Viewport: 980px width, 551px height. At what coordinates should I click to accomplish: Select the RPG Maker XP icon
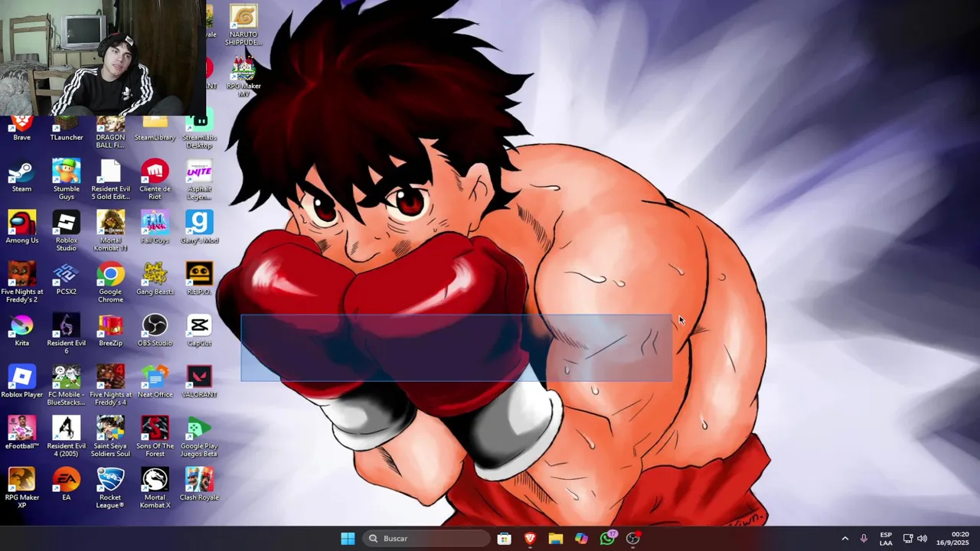tap(21, 487)
